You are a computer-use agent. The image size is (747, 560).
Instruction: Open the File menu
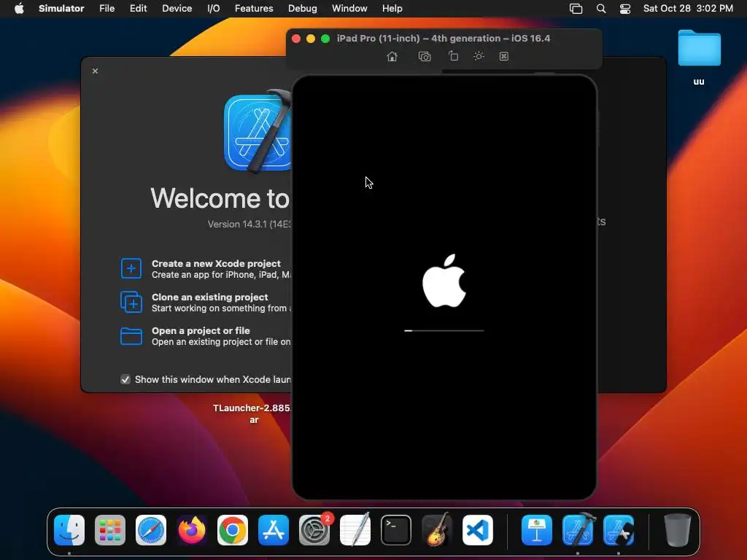click(107, 8)
